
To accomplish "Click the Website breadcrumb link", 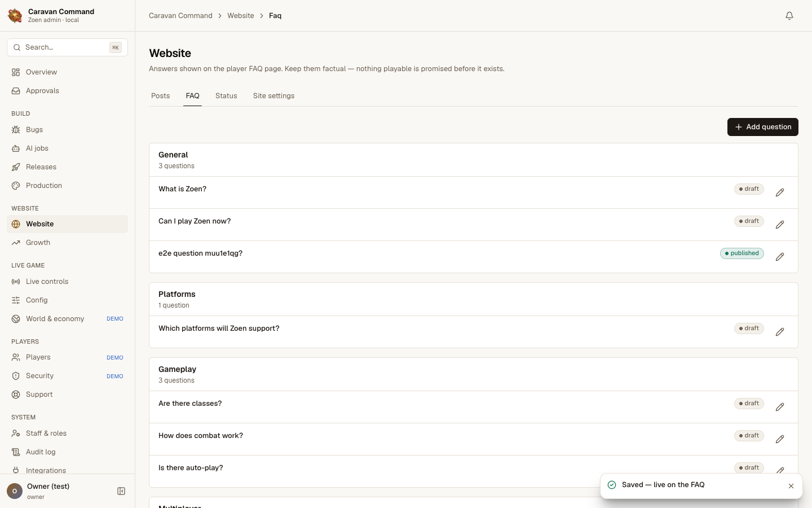I will pyautogui.click(x=241, y=16).
